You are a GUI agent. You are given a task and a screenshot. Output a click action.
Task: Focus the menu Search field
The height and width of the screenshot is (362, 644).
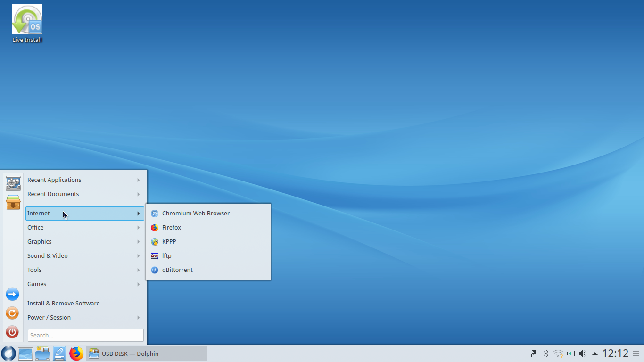86,335
